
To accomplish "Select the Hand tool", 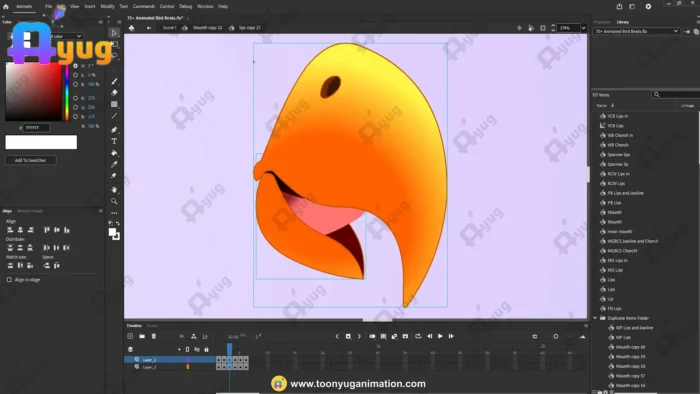I will point(114,190).
